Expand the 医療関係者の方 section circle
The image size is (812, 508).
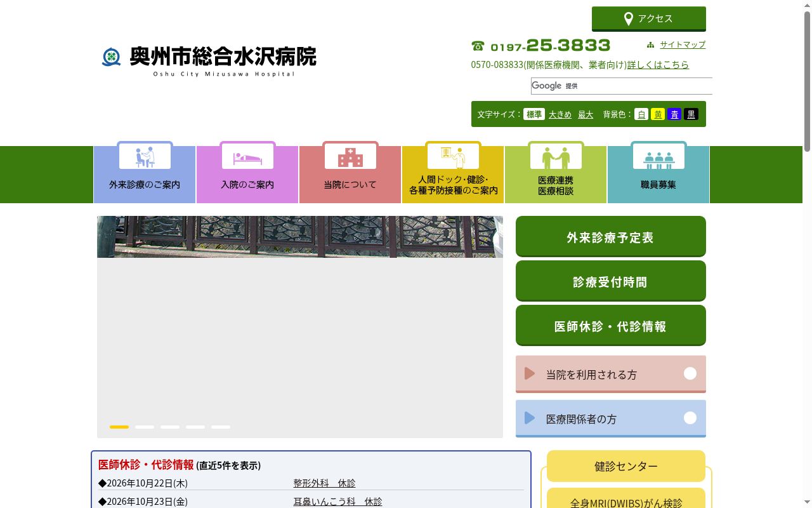pyautogui.click(x=690, y=418)
